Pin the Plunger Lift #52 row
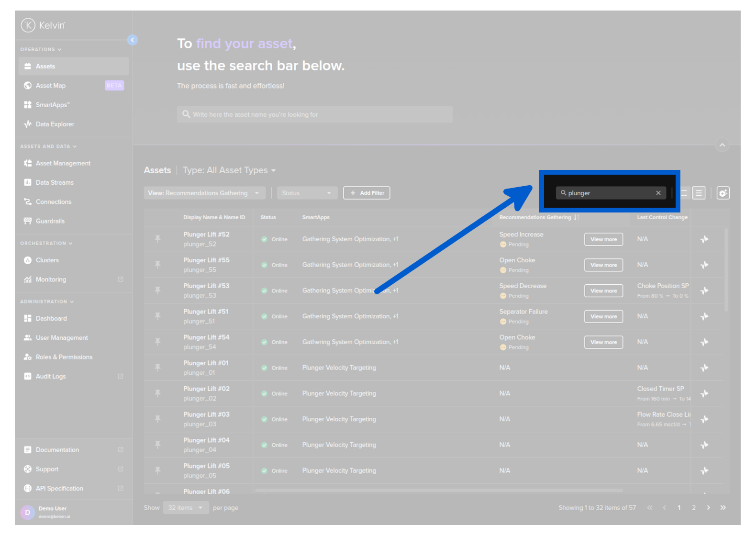This screenshot has height=536, width=756. 157,239
